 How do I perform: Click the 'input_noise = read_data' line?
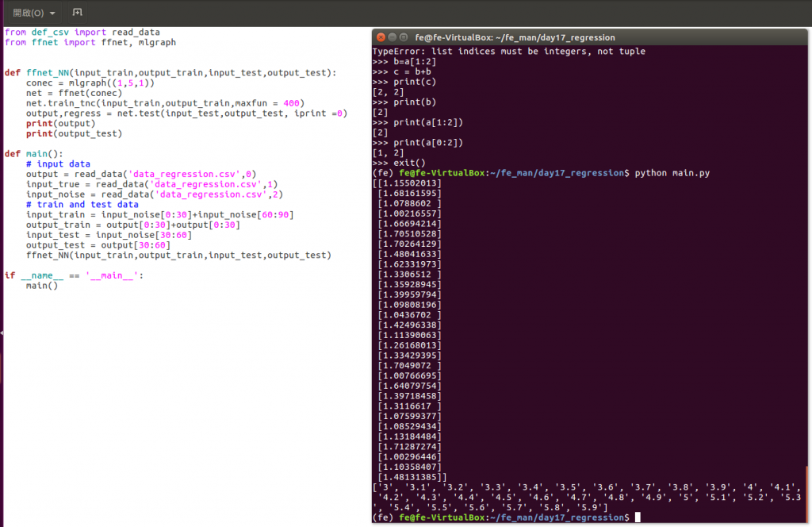pyautogui.click(x=155, y=194)
